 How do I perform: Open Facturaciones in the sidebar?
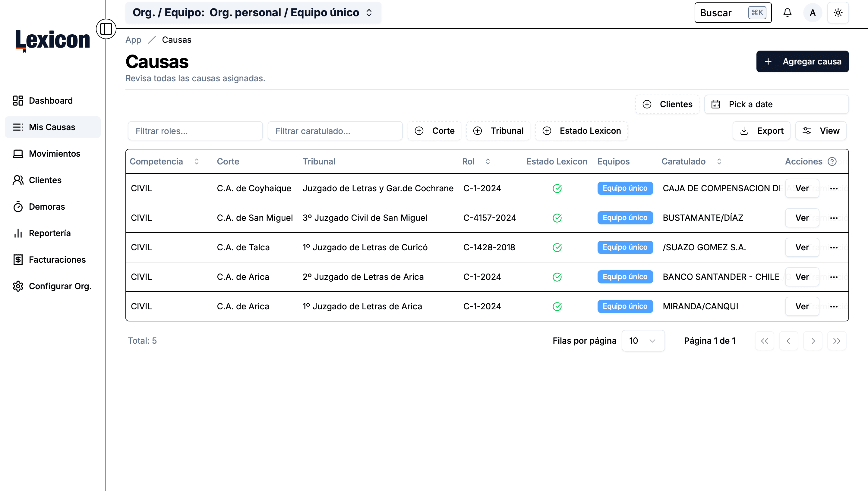click(57, 260)
